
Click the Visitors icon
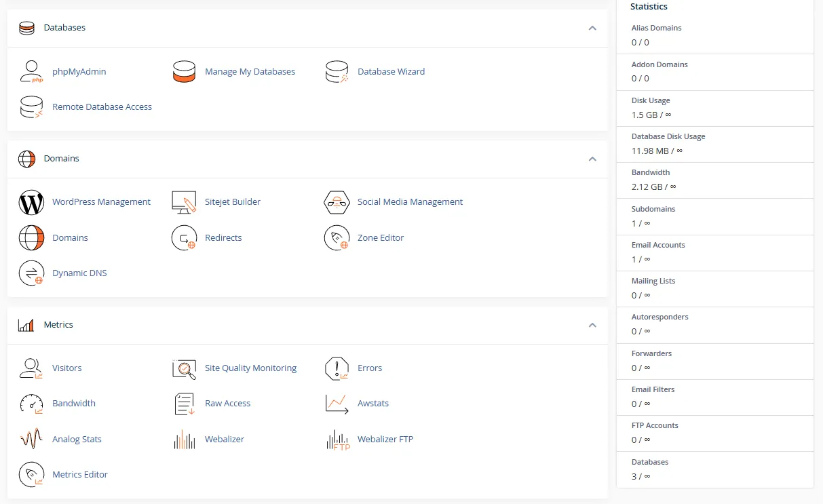pyautogui.click(x=31, y=368)
